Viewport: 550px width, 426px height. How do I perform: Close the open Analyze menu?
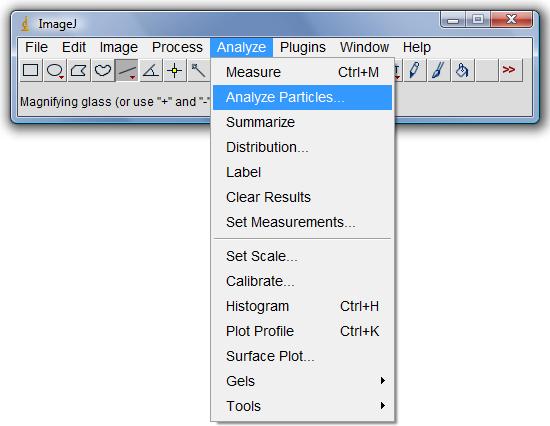[241, 47]
